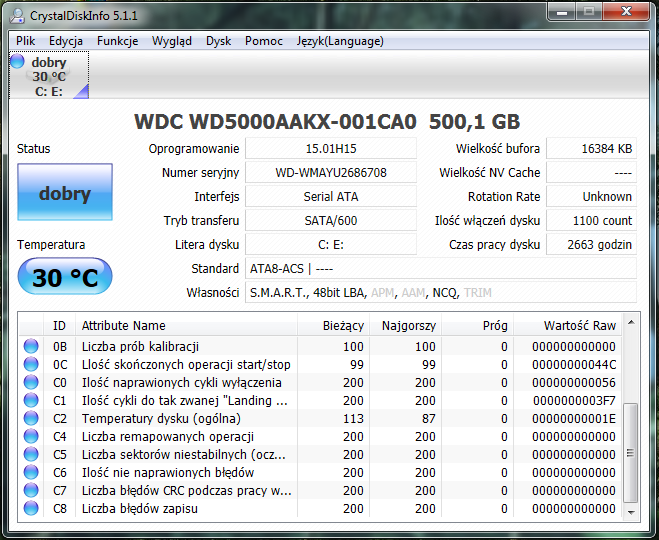The width and height of the screenshot is (659, 540).
Task: Click the Własności features field
Action: [x=441, y=292]
